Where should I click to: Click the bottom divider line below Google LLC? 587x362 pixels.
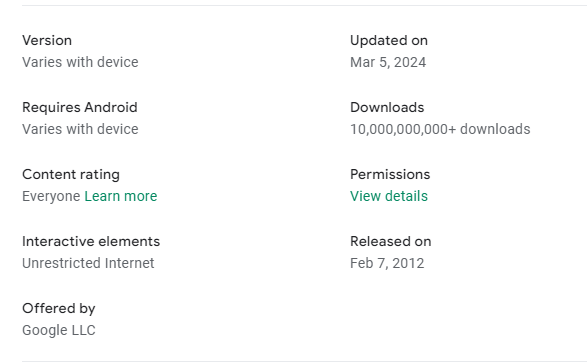(304, 361)
